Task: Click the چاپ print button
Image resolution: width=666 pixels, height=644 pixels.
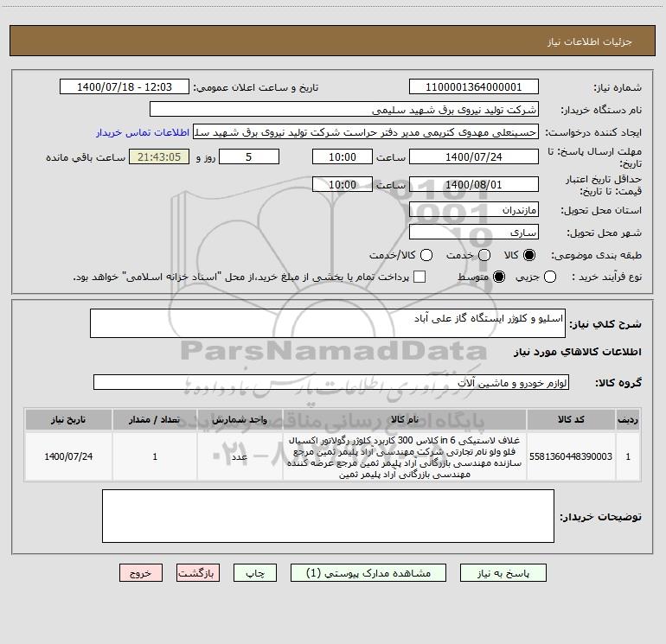Action: 255,573
